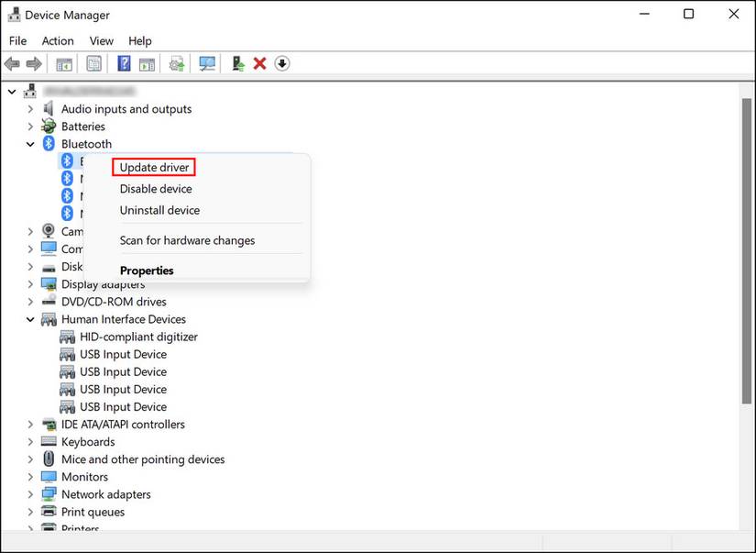Collapse the root computer node

pyautogui.click(x=12, y=91)
